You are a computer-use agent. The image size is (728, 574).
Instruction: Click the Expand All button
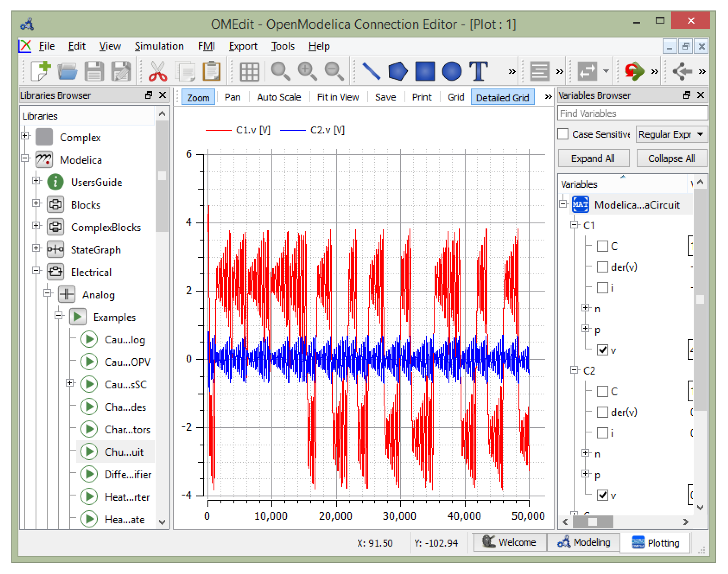[594, 159]
